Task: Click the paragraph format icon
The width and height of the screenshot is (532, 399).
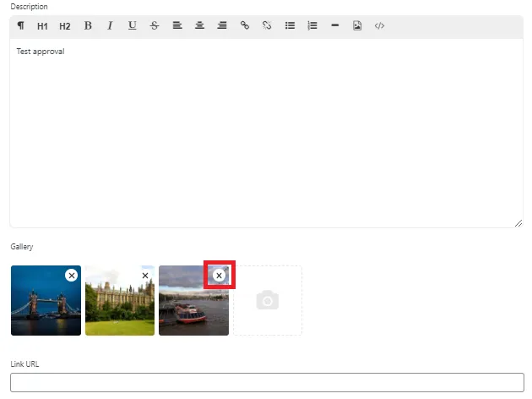Action: point(20,26)
